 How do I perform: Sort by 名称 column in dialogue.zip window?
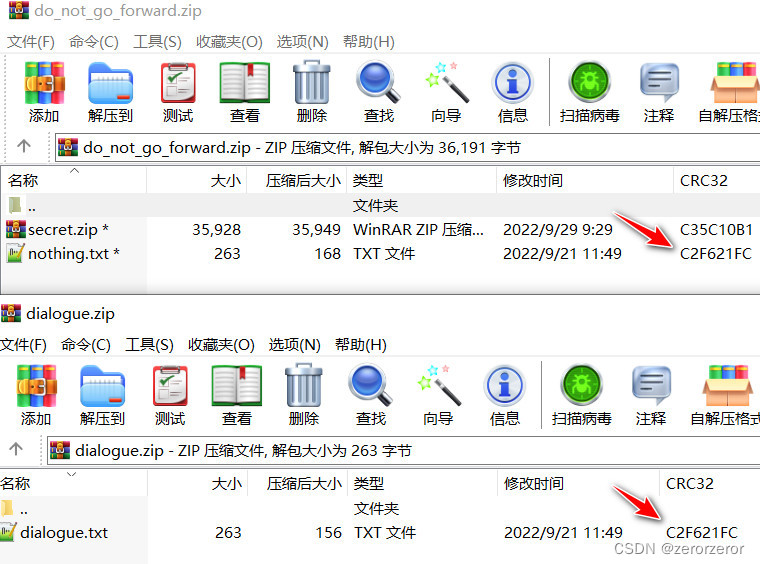pyautogui.click(x=74, y=483)
